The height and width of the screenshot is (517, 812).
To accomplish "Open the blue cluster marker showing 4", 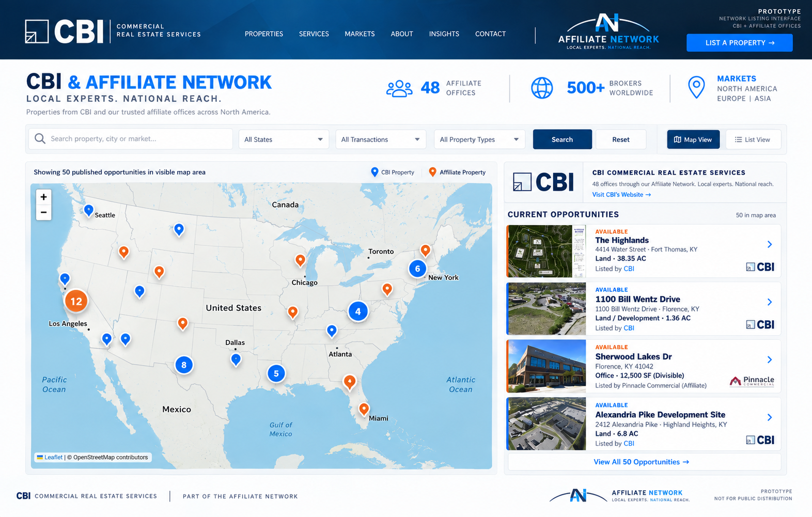I will click(x=358, y=311).
